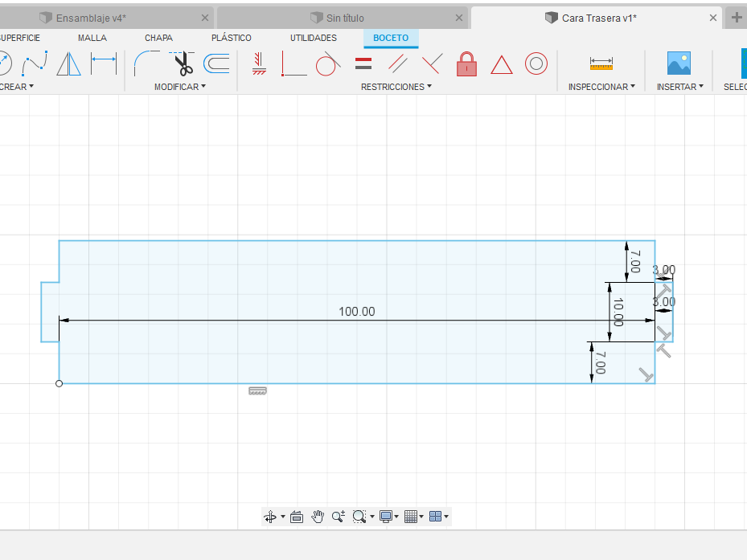747x560 pixels.
Task: Close the Sin título tab
Action: [459, 18]
